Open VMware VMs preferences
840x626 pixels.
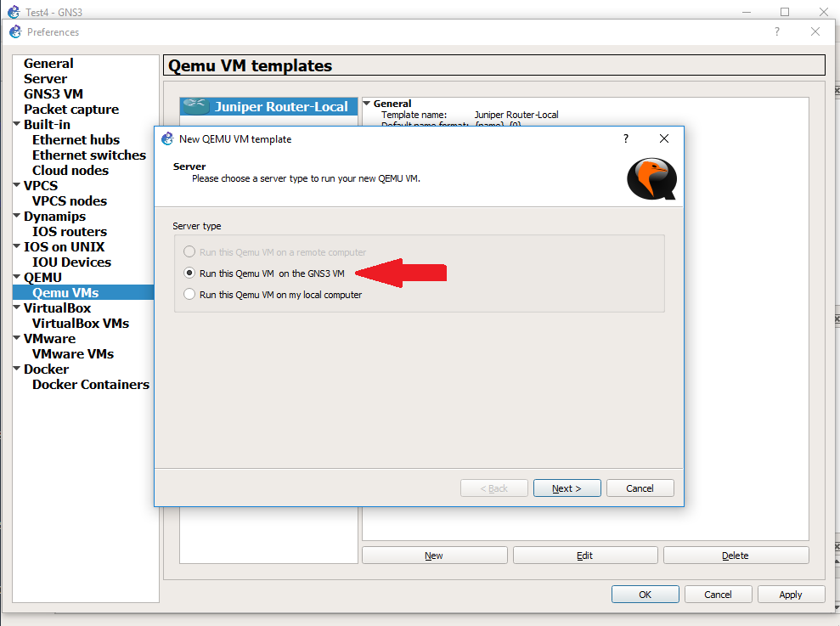(73, 353)
